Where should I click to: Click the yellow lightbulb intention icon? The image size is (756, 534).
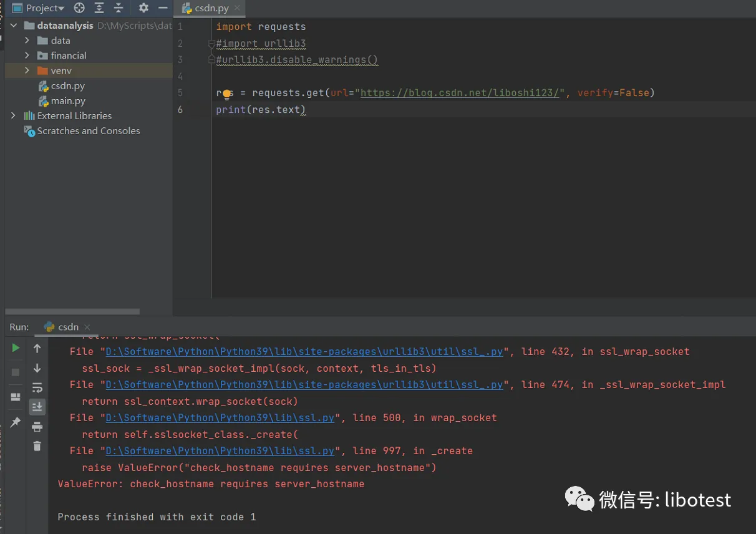226,94
